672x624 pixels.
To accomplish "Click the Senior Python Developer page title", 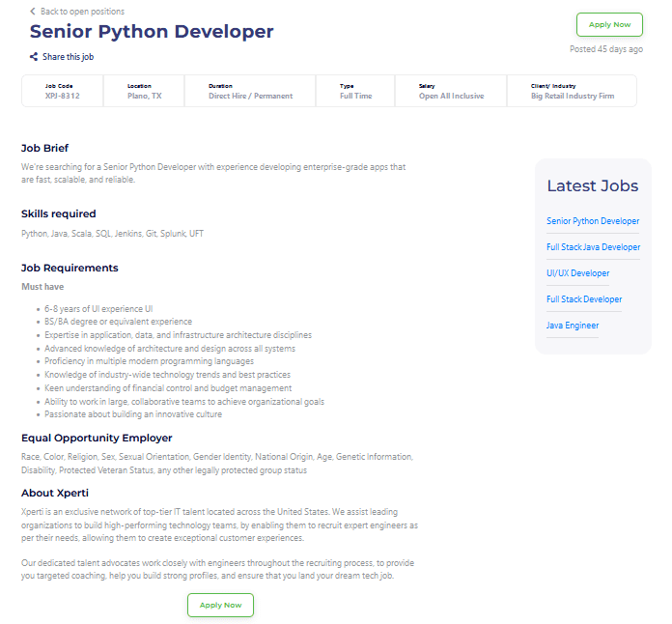I will [x=152, y=32].
